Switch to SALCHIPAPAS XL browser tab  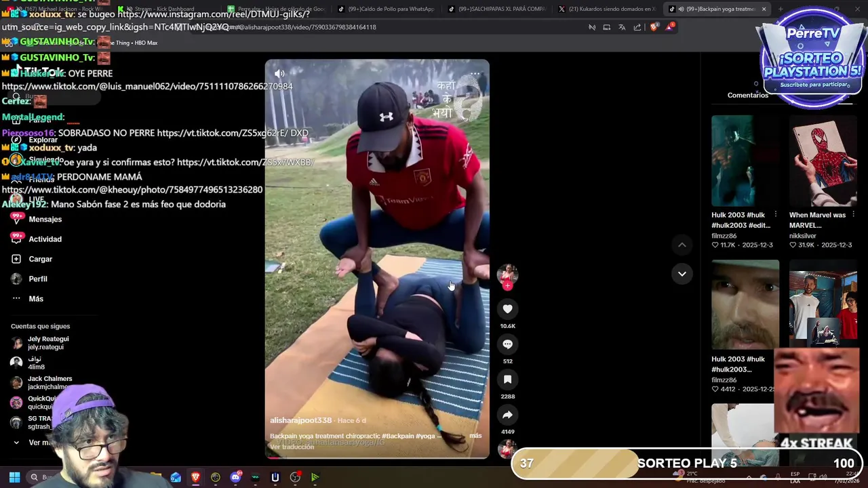point(496,9)
